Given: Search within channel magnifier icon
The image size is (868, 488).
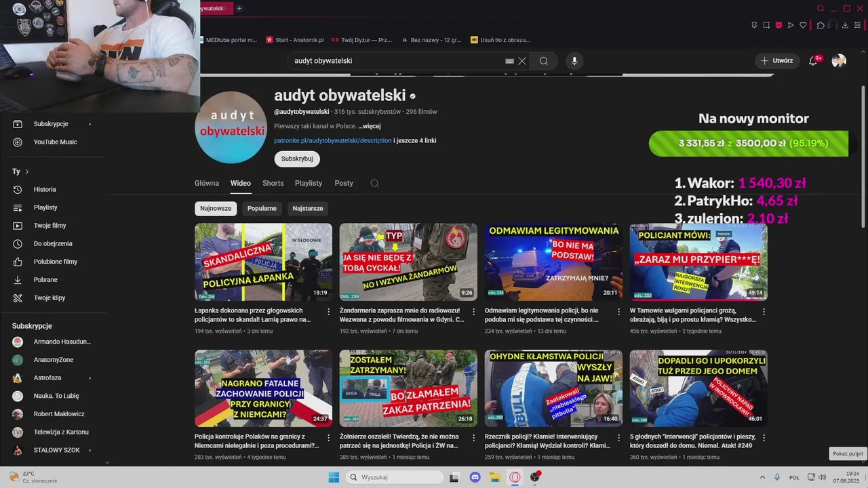Looking at the screenshot, I should (374, 183).
